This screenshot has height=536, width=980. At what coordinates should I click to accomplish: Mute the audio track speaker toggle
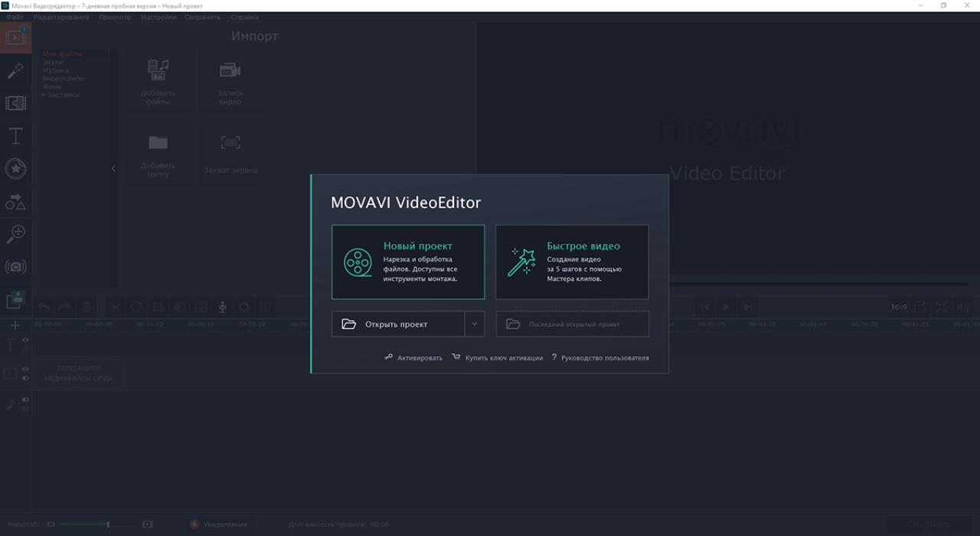[x=25, y=400]
